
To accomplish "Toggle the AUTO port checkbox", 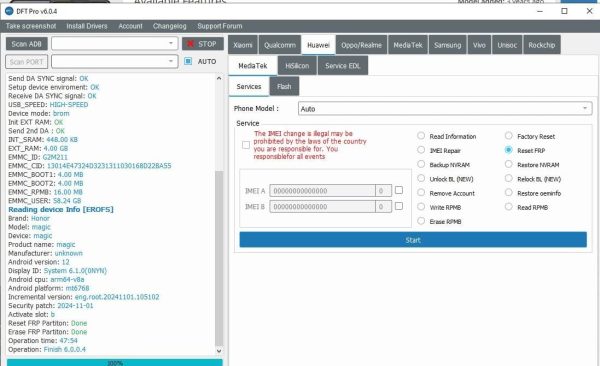I will click(x=188, y=61).
